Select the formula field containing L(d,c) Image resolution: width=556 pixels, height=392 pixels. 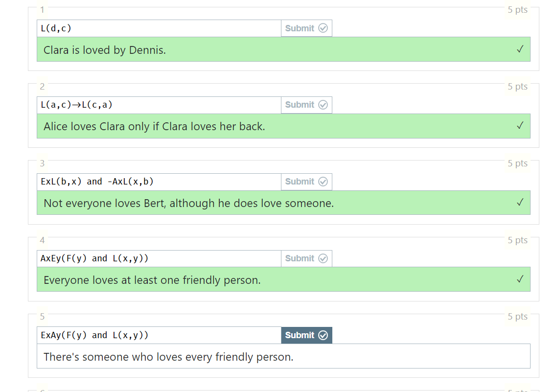[x=159, y=28]
